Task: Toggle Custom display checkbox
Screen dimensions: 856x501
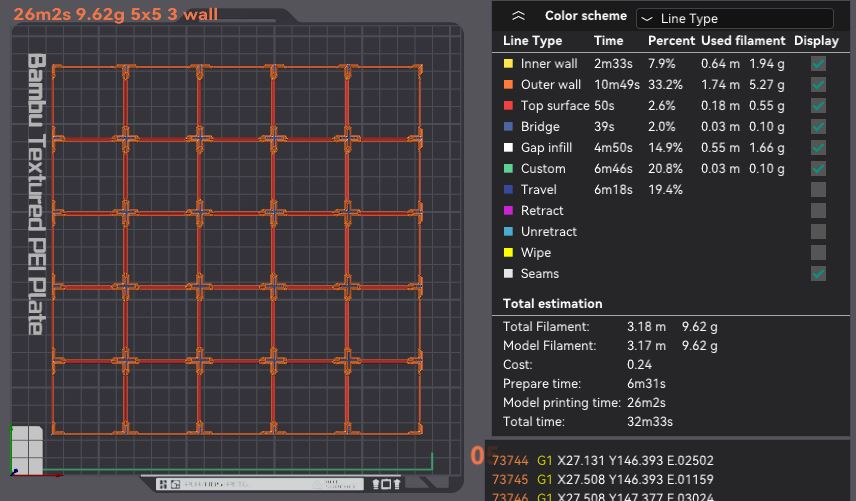Action: 818,169
